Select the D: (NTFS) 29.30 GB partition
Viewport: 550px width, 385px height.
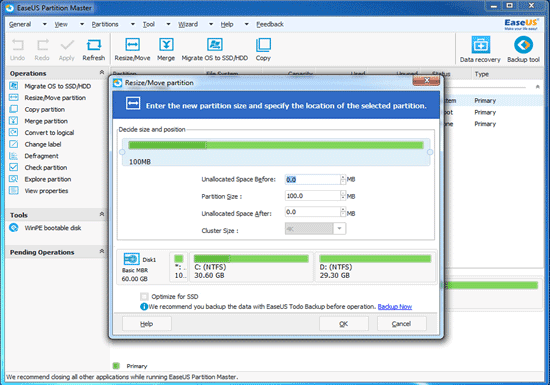375,267
